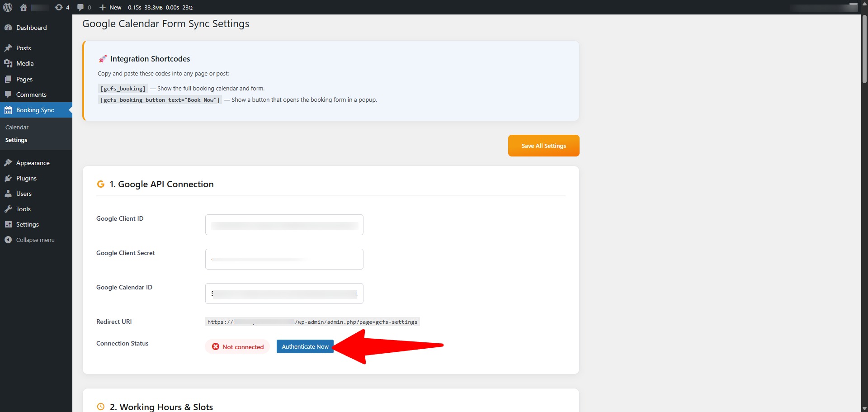The height and width of the screenshot is (412, 868).
Task: Add new content with the + New item
Action: 110,7
